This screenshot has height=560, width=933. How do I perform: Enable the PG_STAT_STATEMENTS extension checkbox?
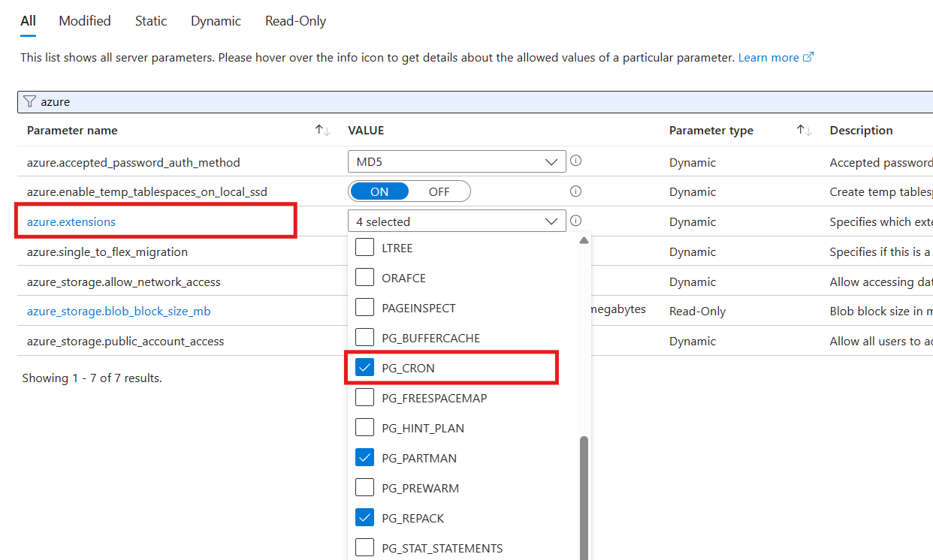point(364,547)
